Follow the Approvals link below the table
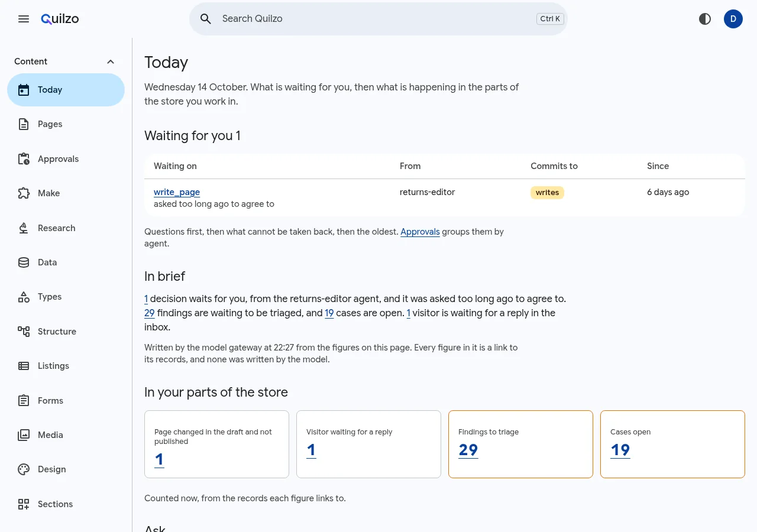 click(420, 232)
